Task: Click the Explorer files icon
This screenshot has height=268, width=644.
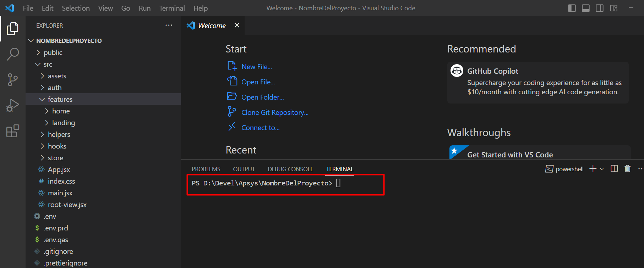Action: (13, 29)
